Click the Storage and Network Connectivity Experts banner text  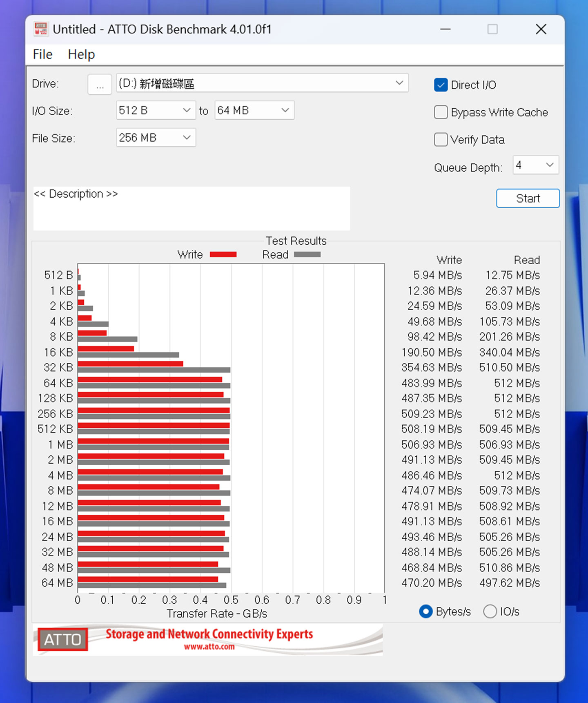(x=209, y=634)
